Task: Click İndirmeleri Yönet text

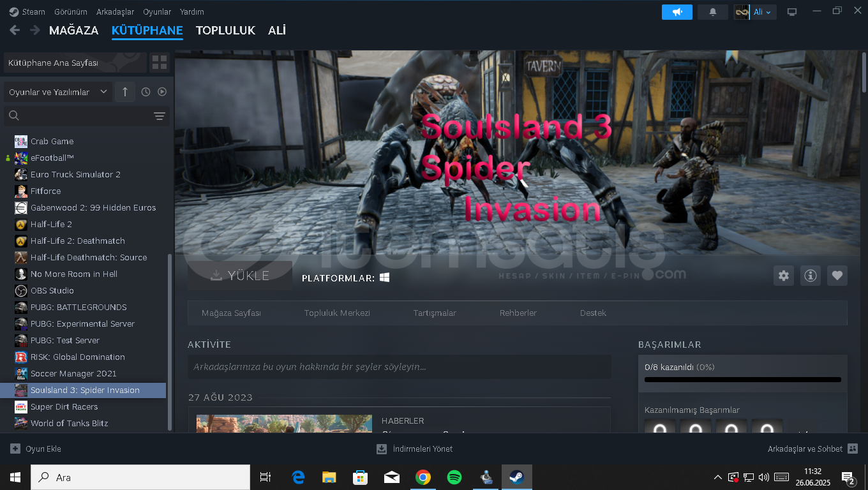Action: pyautogui.click(x=423, y=449)
